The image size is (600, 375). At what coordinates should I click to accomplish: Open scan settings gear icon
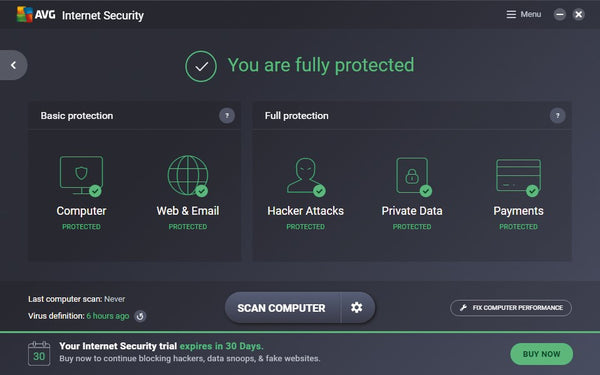click(x=357, y=308)
